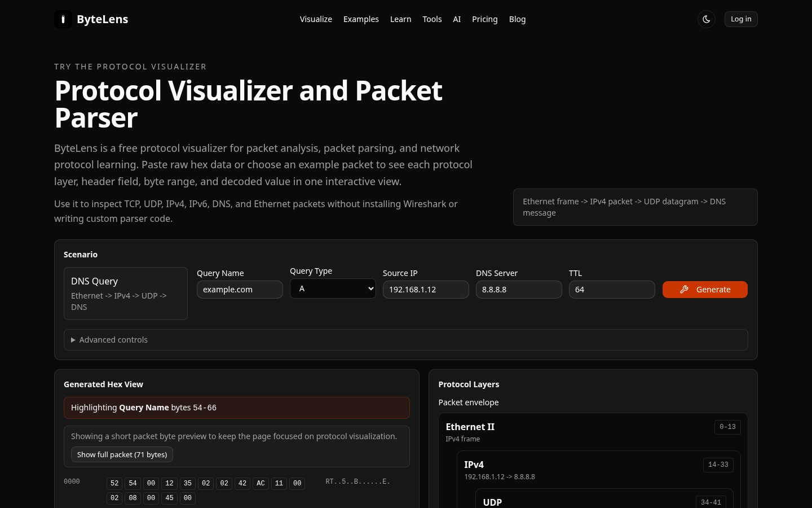This screenshot has width=812, height=508.
Task: Open the Learn section
Action: [x=400, y=19]
